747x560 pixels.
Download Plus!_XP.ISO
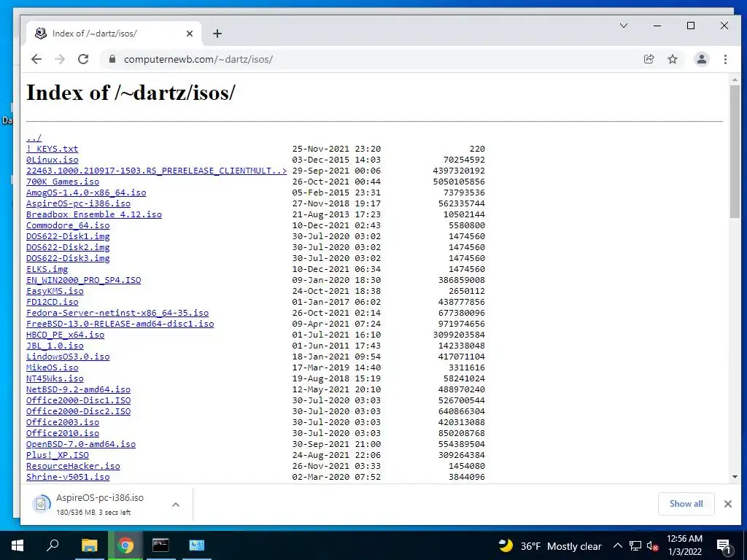57,456
